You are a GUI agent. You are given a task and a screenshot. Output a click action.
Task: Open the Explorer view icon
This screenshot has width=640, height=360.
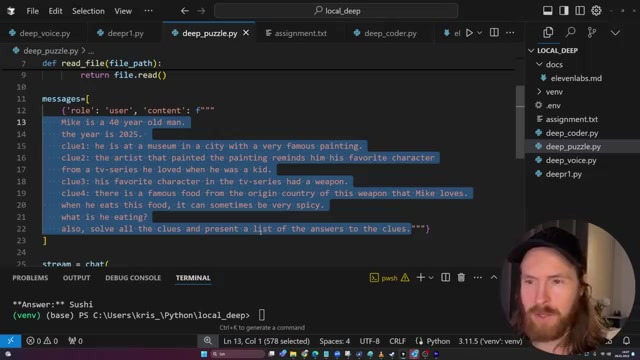pyautogui.click(x=548, y=32)
